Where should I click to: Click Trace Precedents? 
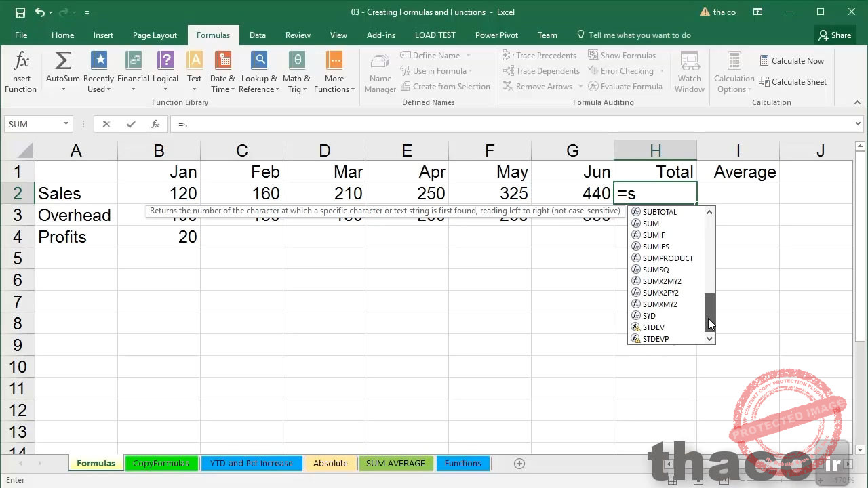tap(540, 56)
